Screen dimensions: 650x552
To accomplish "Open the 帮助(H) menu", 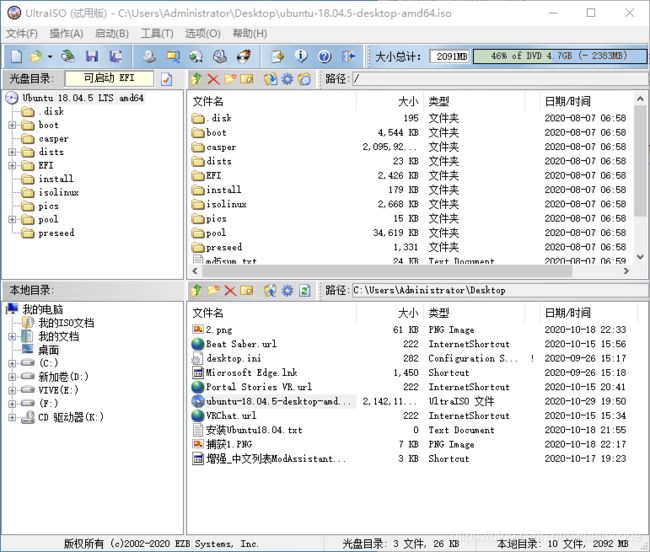I will (250, 34).
